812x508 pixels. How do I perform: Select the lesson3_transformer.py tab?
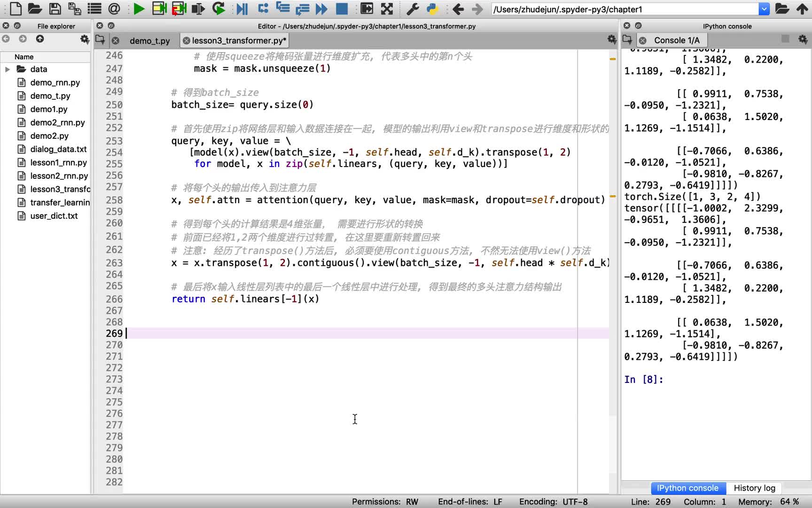(x=239, y=41)
